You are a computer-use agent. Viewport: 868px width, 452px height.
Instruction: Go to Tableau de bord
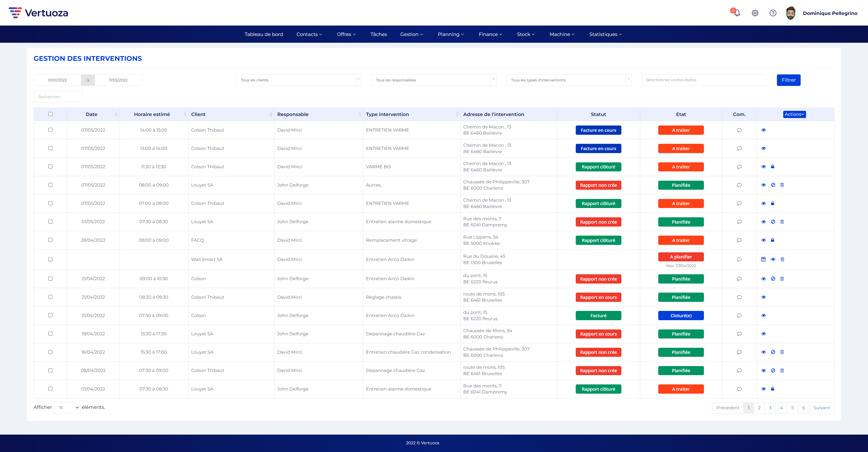pos(264,34)
